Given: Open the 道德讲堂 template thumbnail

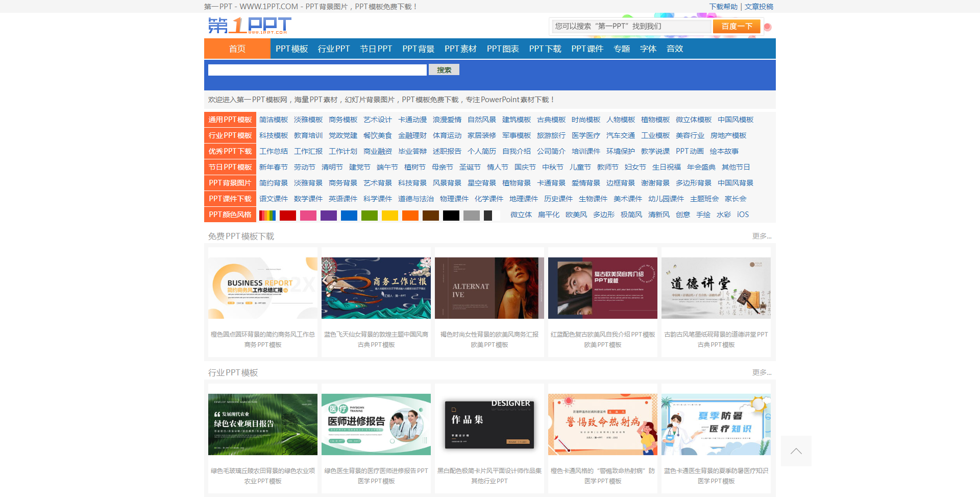Looking at the screenshot, I should pos(716,287).
